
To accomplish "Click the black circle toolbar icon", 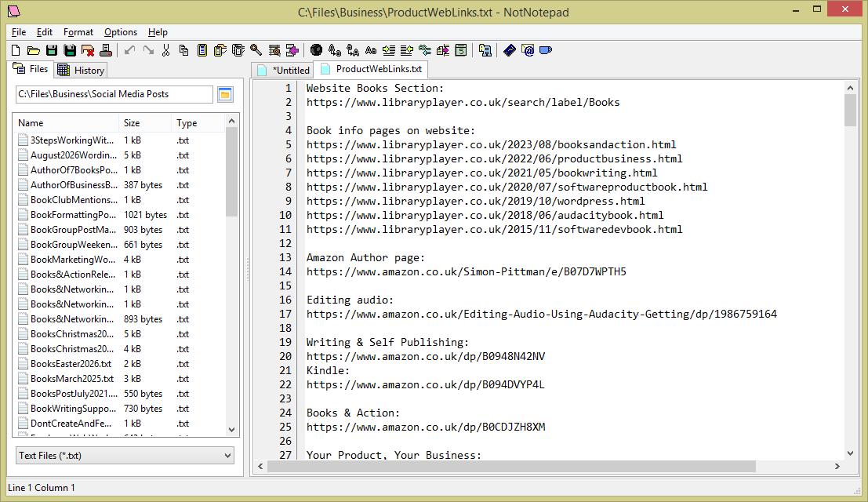I will point(316,50).
